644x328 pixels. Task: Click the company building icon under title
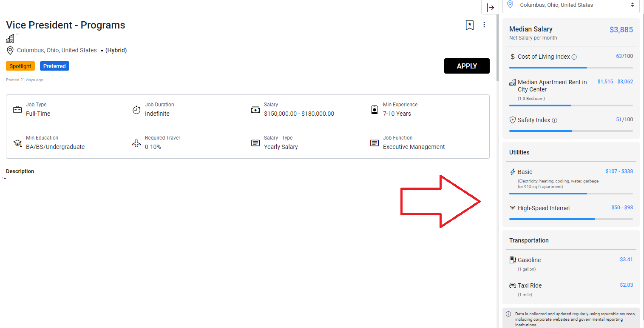pos(10,39)
